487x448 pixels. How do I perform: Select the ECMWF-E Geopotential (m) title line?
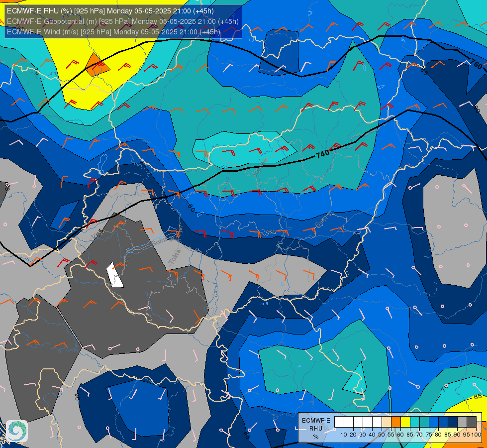click(x=123, y=21)
